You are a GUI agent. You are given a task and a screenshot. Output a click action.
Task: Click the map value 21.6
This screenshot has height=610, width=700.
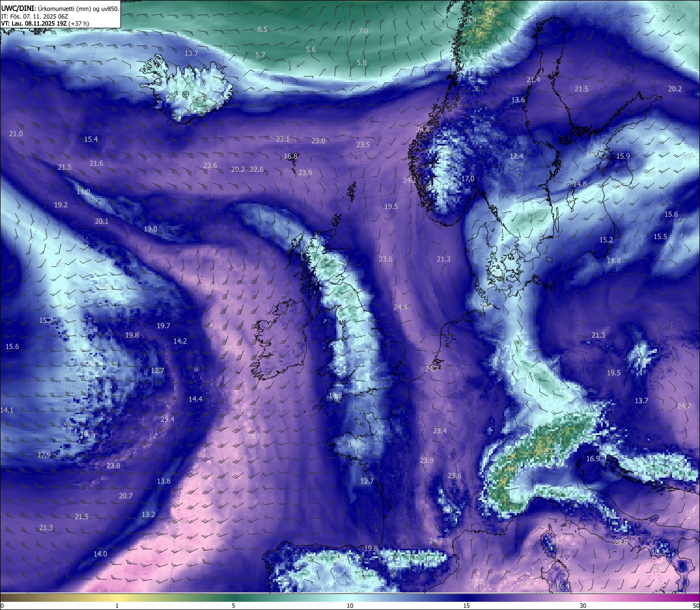coord(96,164)
